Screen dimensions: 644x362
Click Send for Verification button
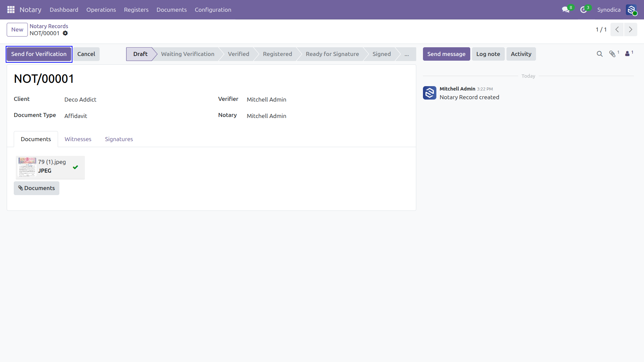tap(39, 54)
